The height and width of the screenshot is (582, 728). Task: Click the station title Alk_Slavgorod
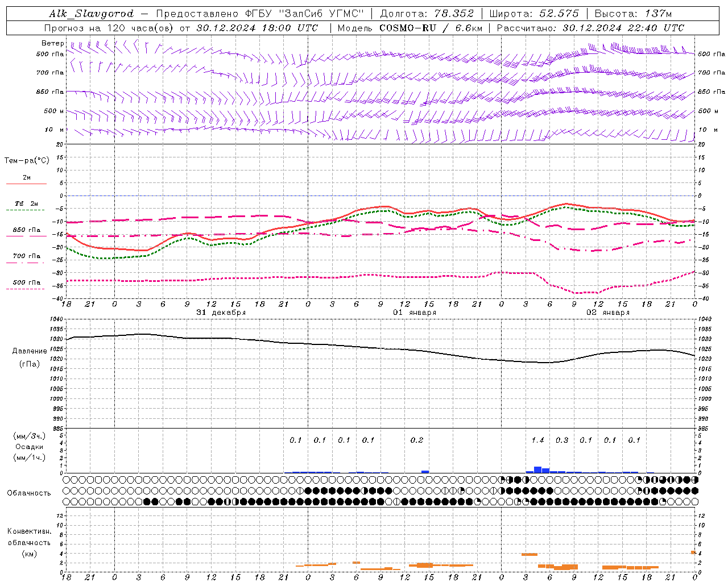(x=92, y=14)
